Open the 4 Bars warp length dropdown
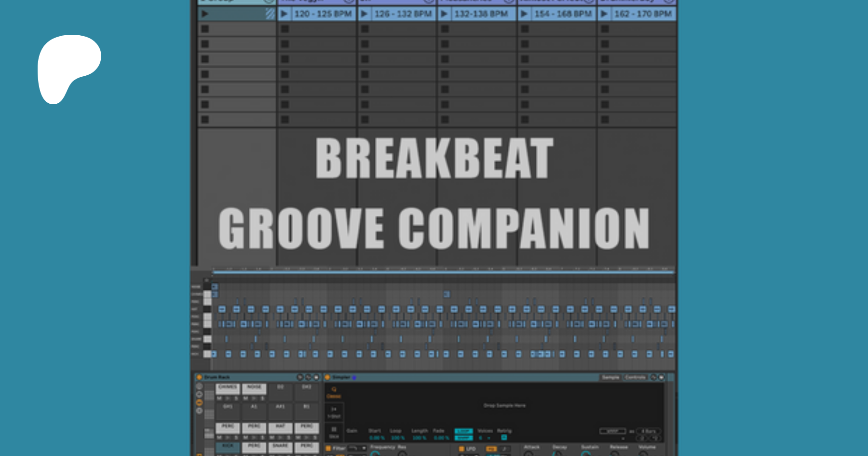Viewport: 868px width, 456px height. click(649, 431)
